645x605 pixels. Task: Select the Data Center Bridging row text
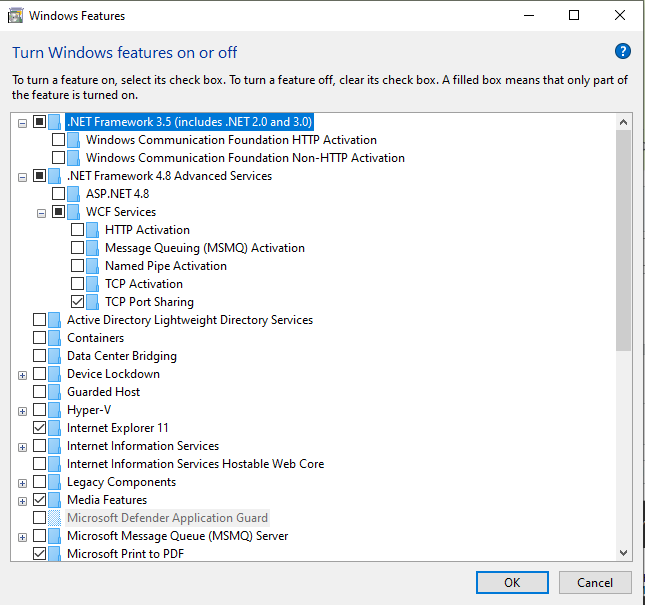[122, 356]
